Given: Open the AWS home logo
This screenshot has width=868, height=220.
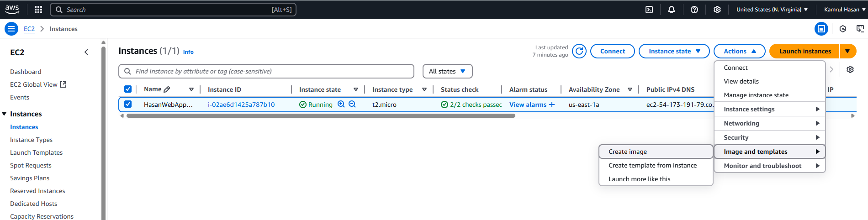Looking at the screenshot, I should pos(12,9).
